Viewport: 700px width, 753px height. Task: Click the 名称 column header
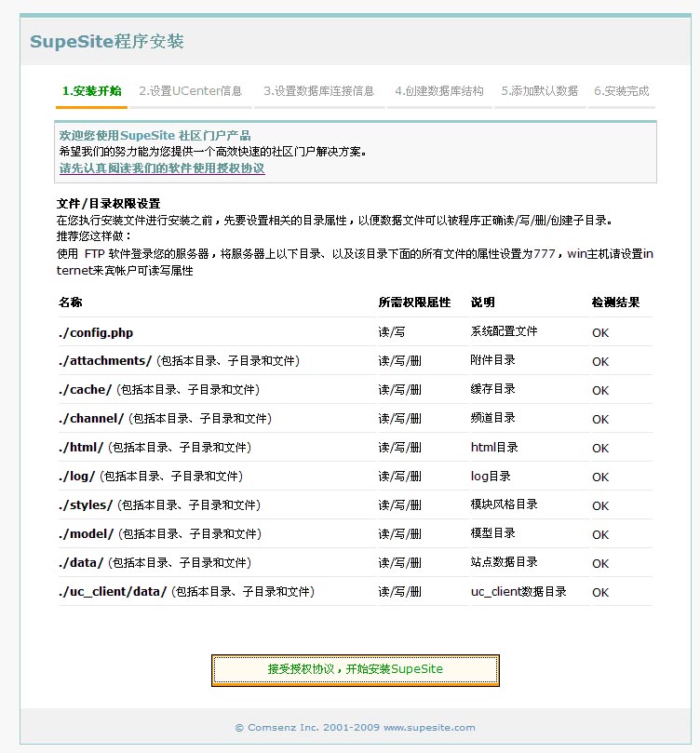tap(71, 303)
